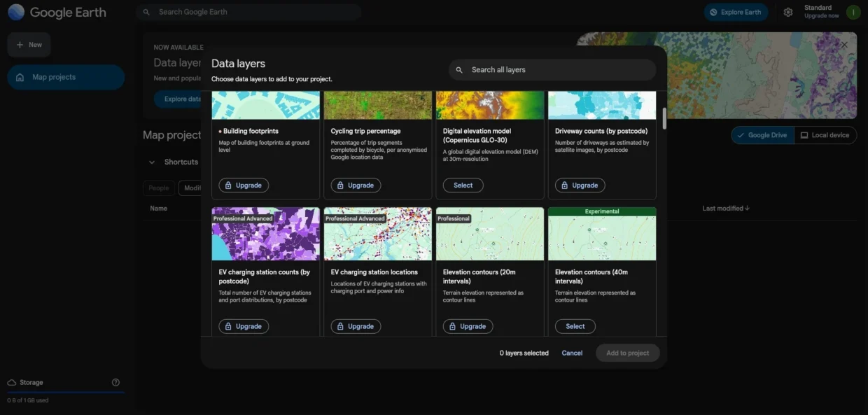
Task: Upgrade for Building footprints layer
Action: [244, 185]
